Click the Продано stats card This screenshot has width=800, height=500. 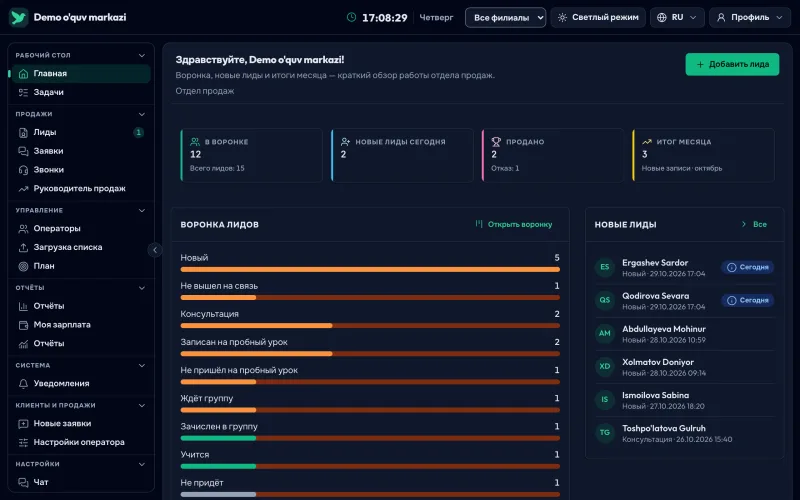553,155
